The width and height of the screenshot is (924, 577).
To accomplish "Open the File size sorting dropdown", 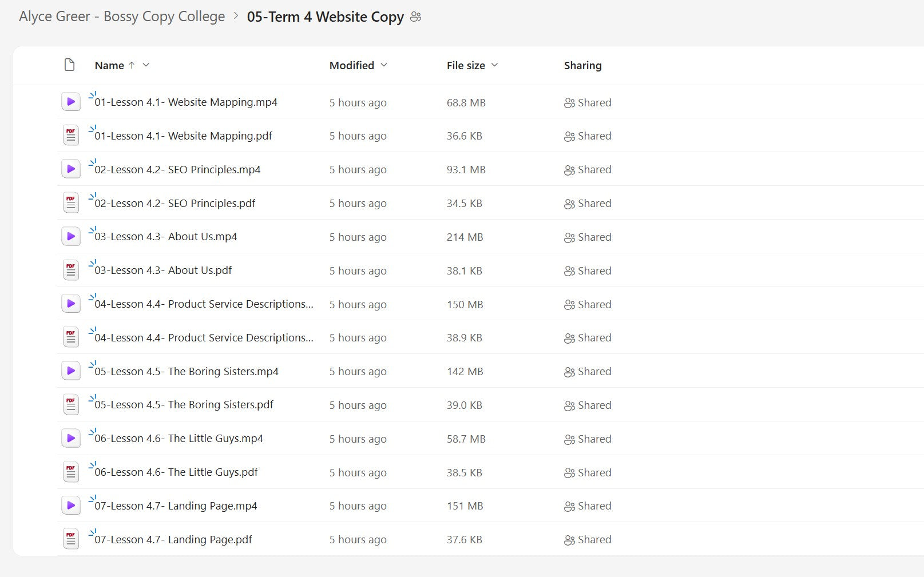I will 495,65.
